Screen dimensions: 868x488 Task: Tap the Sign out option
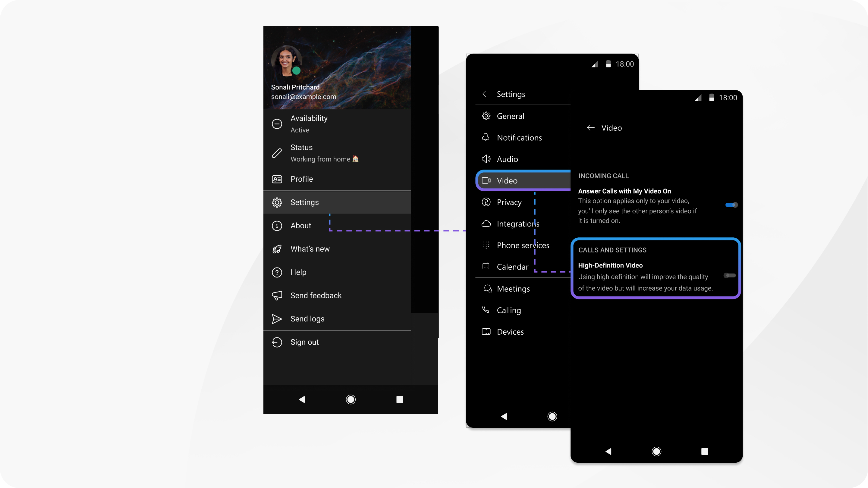click(x=305, y=341)
